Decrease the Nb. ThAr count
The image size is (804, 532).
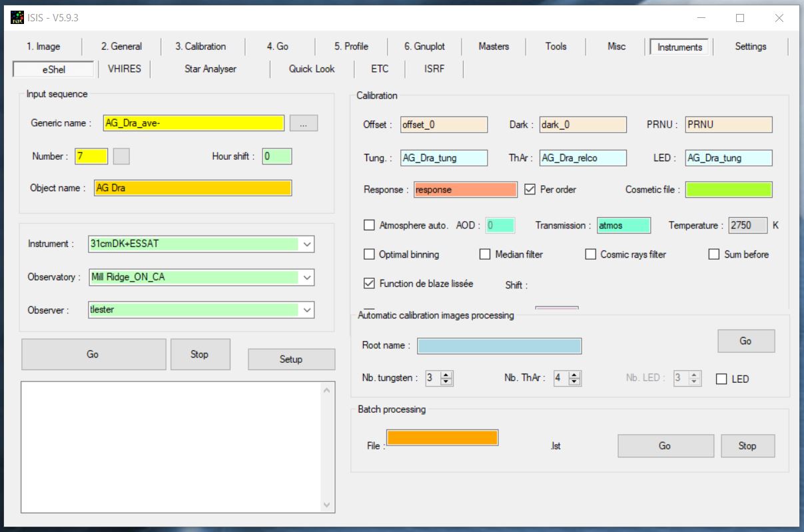[x=575, y=382]
